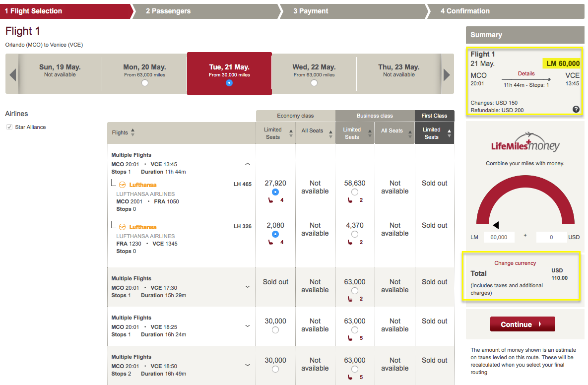This screenshot has width=588, height=385.
Task: Select 63,000 business radio for 18:50 arrival
Action: [355, 369]
